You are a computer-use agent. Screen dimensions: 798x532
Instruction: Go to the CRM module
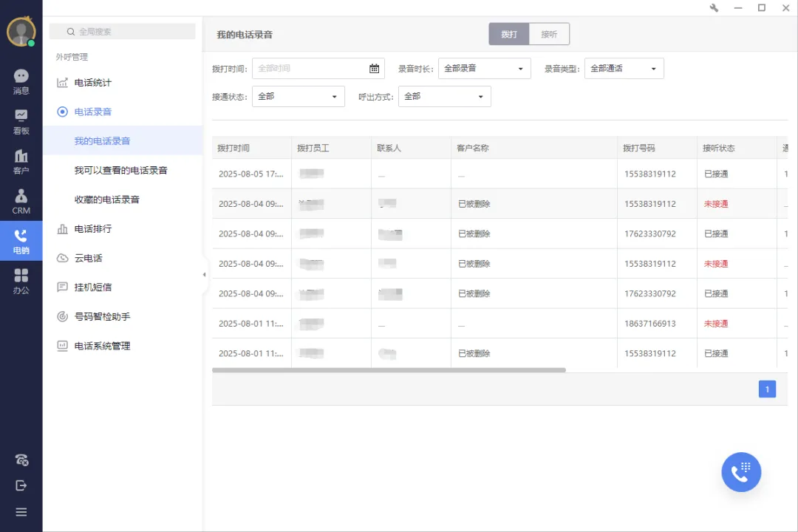pyautogui.click(x=21, y=201)
